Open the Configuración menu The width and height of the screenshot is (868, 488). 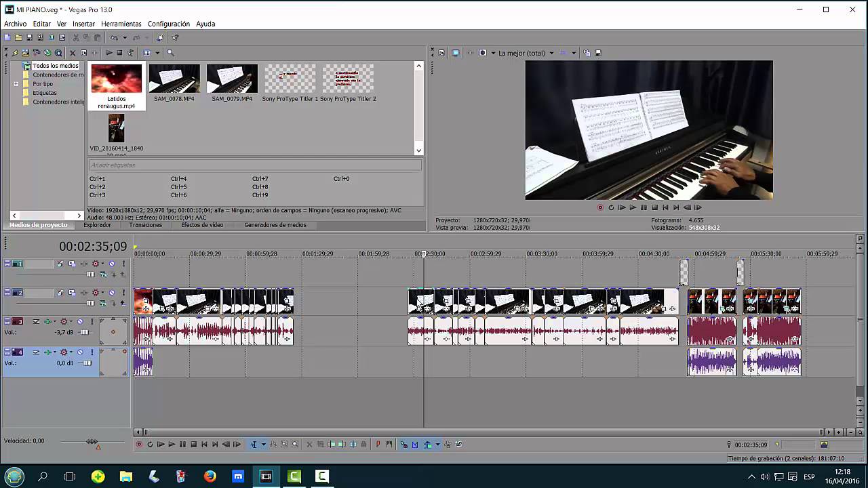click(x=169, y=24)
